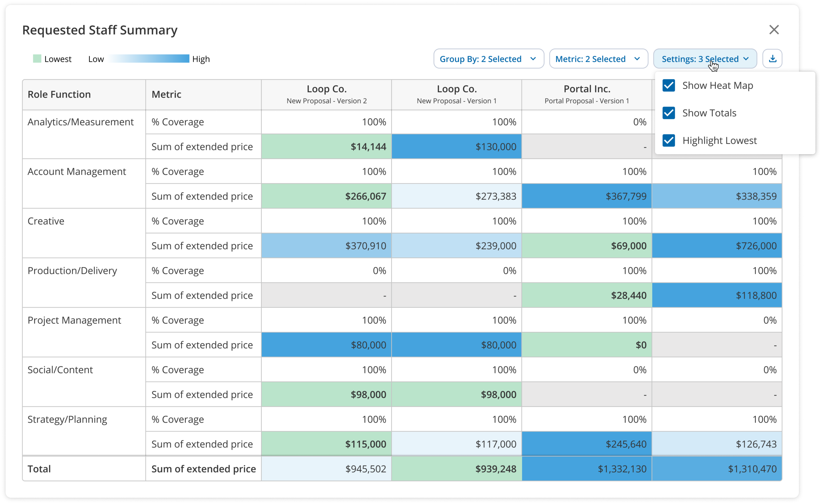The height and width of the screenshot is (504, 821).
Task: Click the Group By dropdown chevron
Action: coord(533,59)
